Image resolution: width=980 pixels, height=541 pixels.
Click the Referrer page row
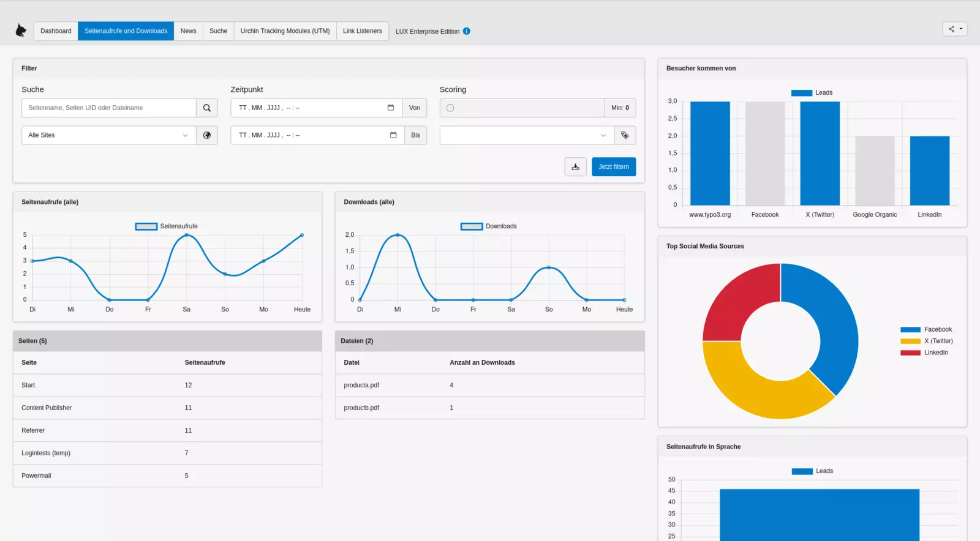click(x=167, y=430)
